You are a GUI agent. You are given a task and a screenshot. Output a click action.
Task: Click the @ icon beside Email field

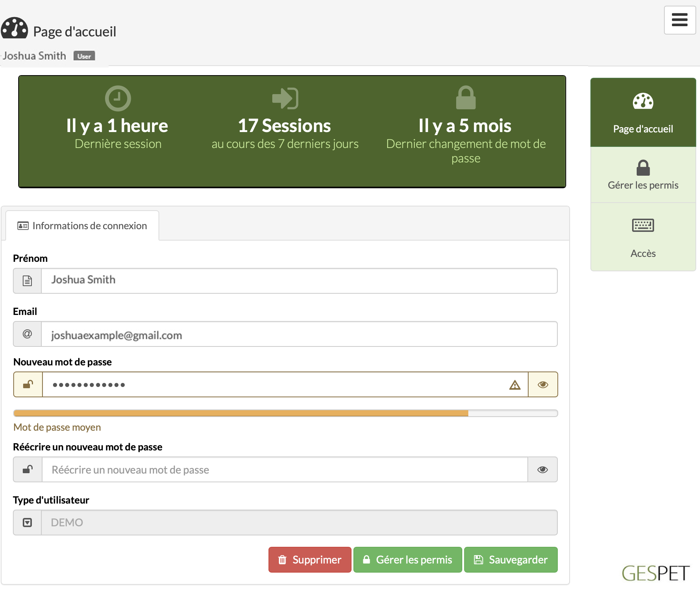click(27, 334)
